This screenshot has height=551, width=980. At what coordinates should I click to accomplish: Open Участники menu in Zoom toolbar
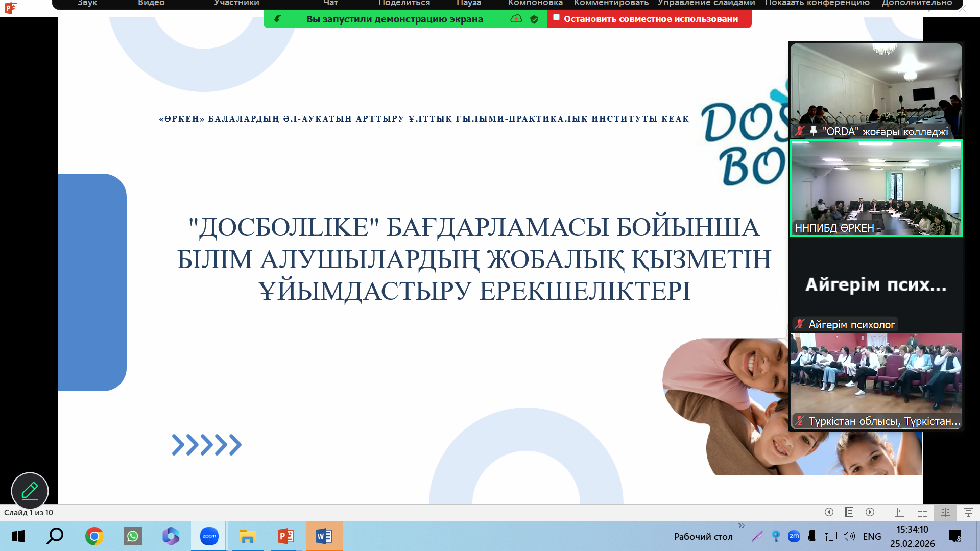tap(236, 3)
